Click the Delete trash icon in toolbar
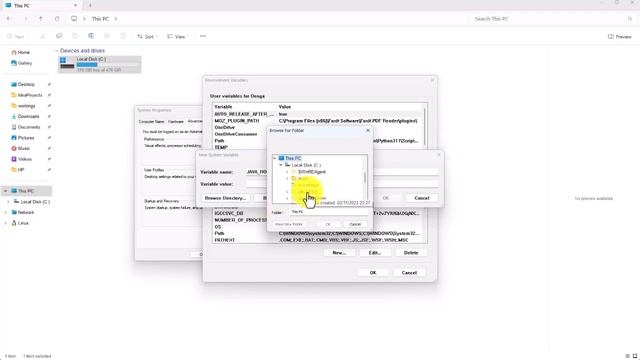 click(123, 36)
